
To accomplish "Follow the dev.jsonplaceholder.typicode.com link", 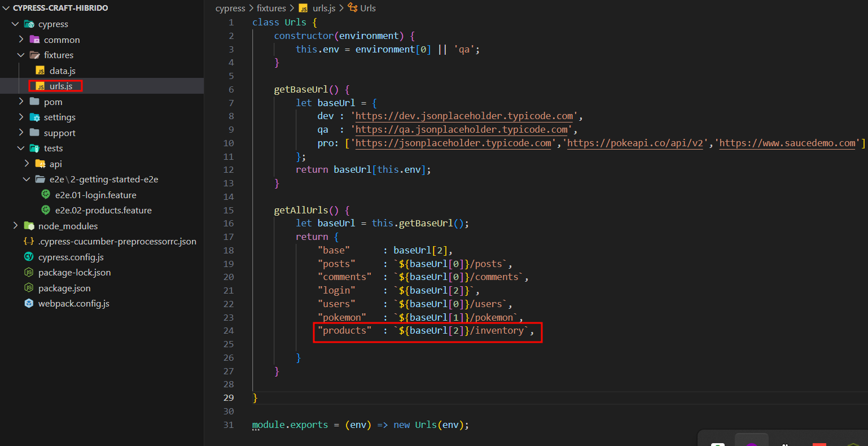I will click(464, 116).
